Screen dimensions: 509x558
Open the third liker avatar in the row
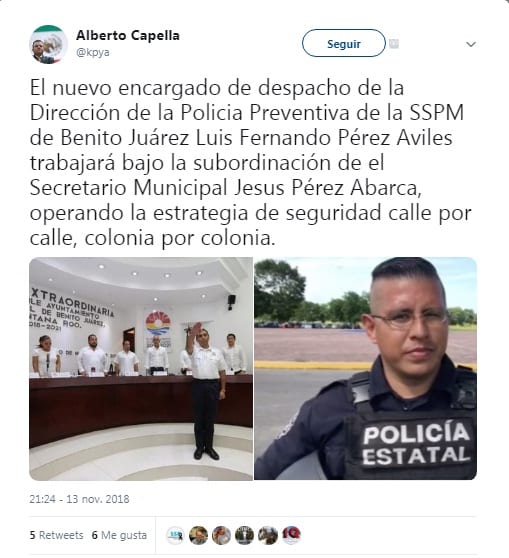221,535
